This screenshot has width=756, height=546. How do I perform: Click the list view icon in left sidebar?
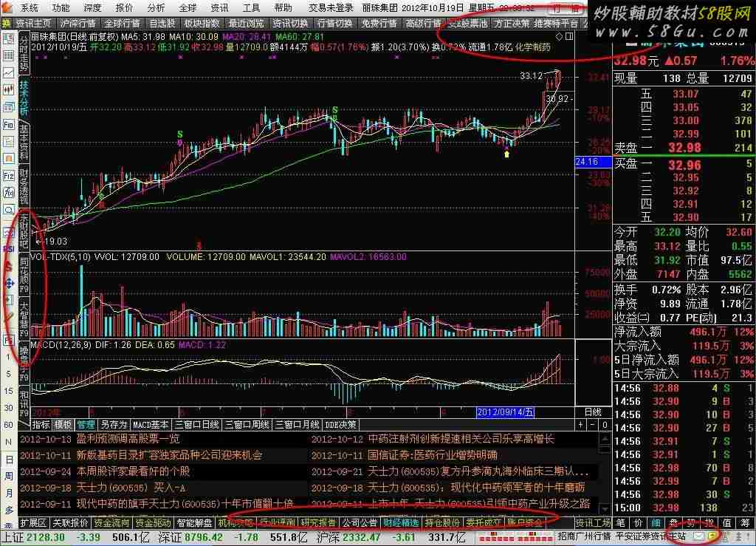click(9, 56)
